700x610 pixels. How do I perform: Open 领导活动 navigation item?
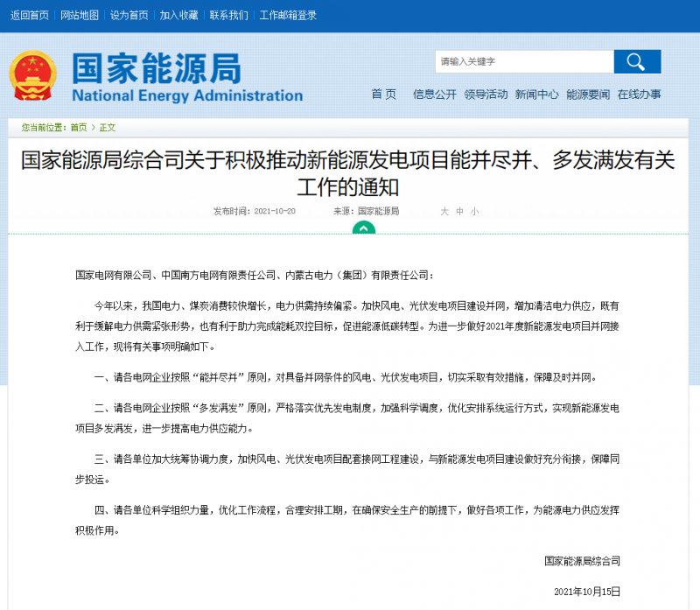pyautogui.click(x=486, y=95)
